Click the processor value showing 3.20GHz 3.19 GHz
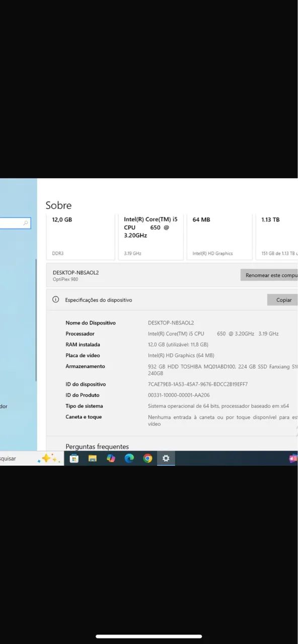Viewport: 298px width, 644px height. tap(213, 334)
